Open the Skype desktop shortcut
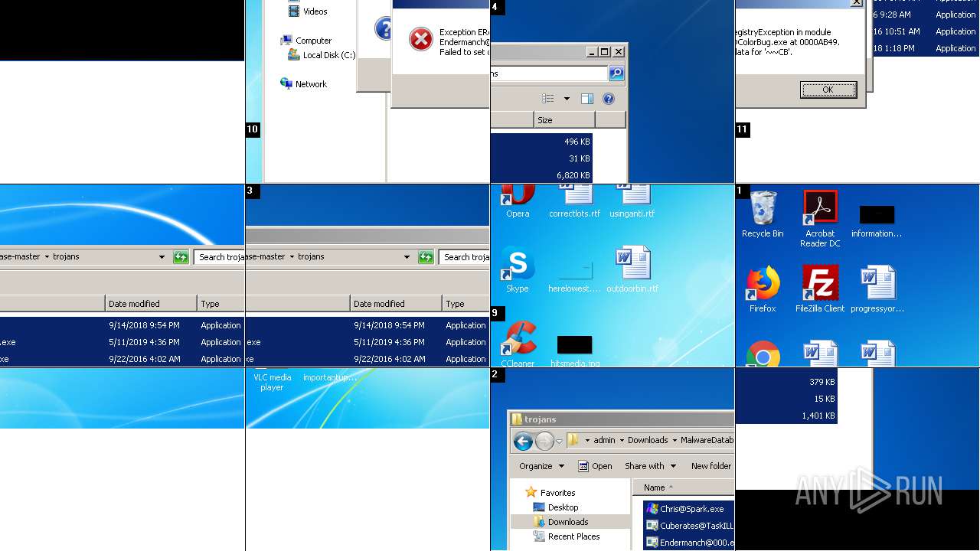The width and height of the screenshot is (980, 551). [518, 269]
